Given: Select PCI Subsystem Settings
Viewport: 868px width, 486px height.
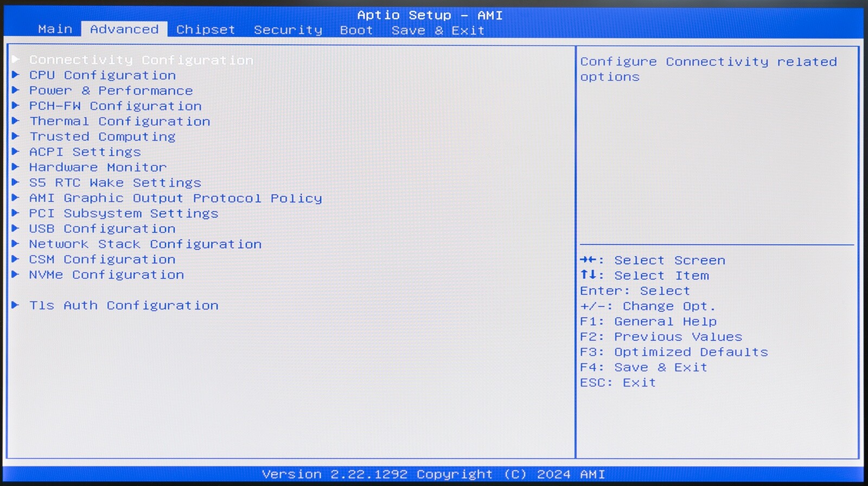Looking at the screenshot, I should (124, 213).
